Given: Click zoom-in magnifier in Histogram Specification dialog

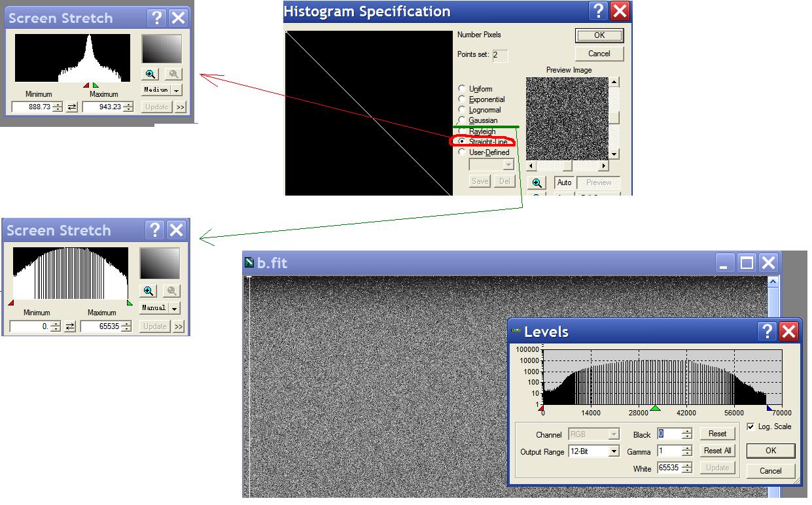Looking at the screenshot, I should [537, 183].
